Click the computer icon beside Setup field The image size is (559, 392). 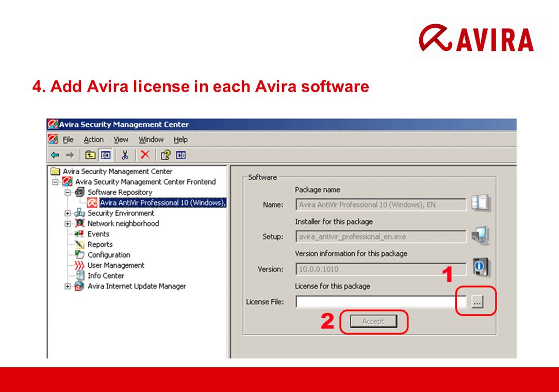[x=480, y=235]
